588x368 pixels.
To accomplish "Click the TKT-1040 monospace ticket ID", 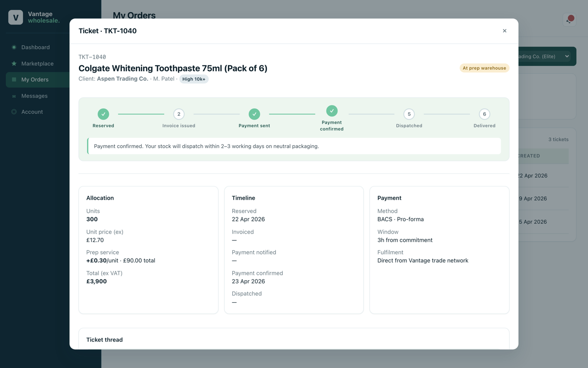I will click(x=92, y=57).
